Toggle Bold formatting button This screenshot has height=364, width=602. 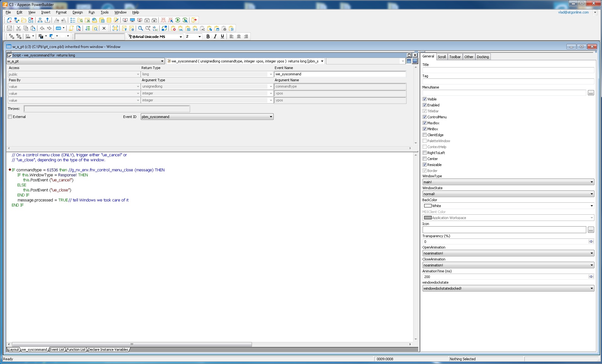(x=208, y=36)
